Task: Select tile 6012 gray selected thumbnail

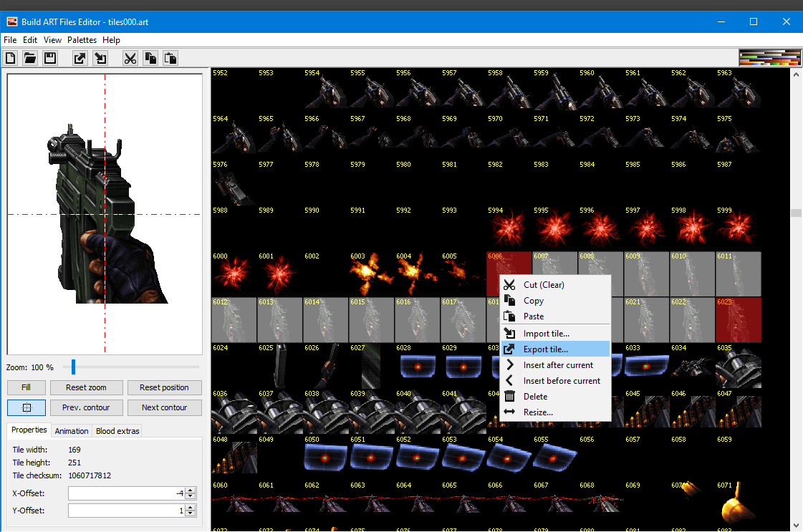Action: 234,319
